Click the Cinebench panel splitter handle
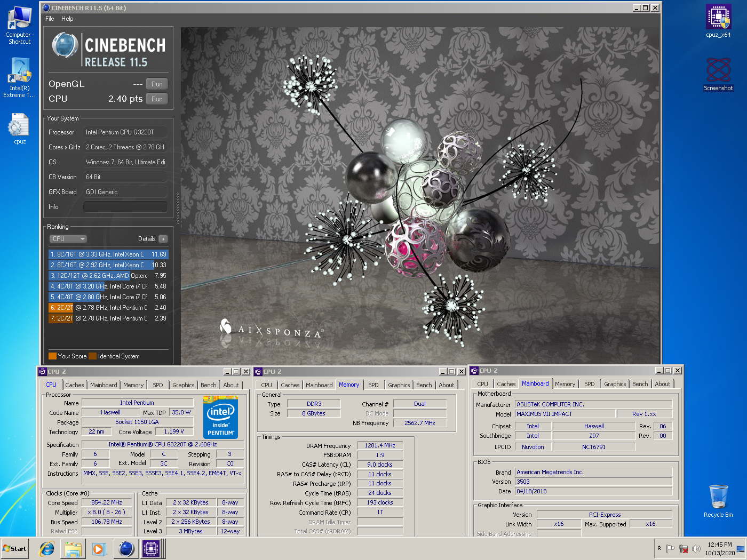 [x=178, y=208]
